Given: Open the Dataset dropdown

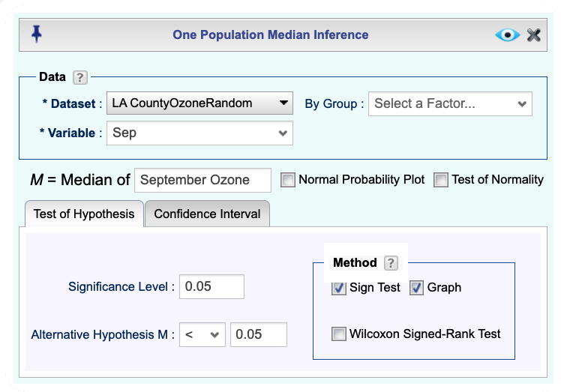Looking at the screenshot, I should point(199,103).
